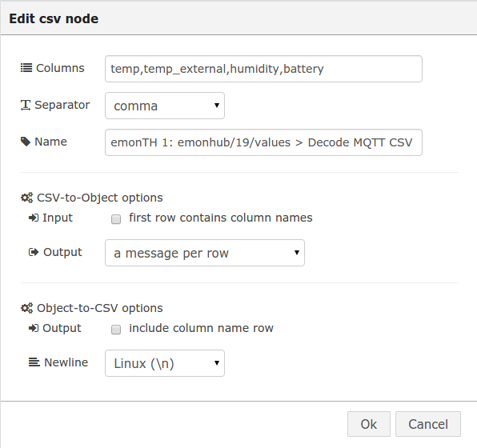The height and width of the screenshot is (448, 477).
Task: Enable first row contains column names
Action: (116, 219)
